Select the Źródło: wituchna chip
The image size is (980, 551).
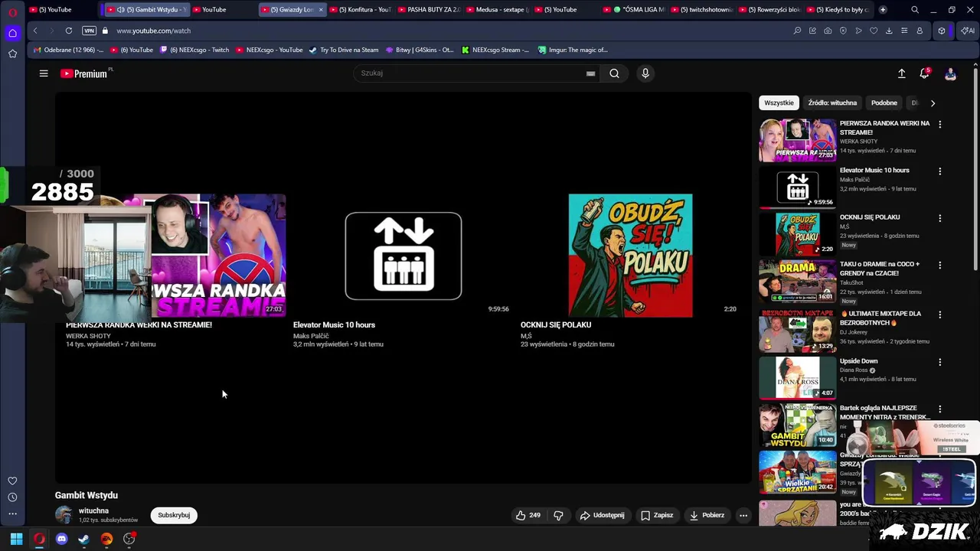coord(832,103)
